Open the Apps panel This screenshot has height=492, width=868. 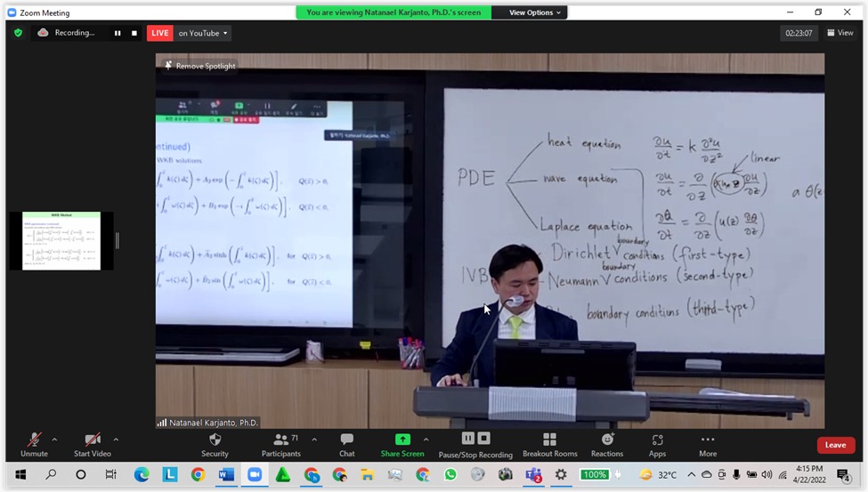point(657,440)
